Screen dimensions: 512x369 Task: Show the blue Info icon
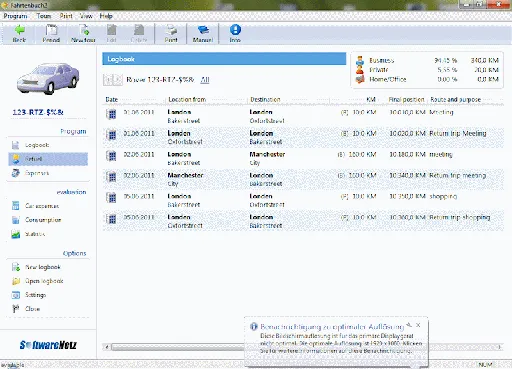coord(235,33)
